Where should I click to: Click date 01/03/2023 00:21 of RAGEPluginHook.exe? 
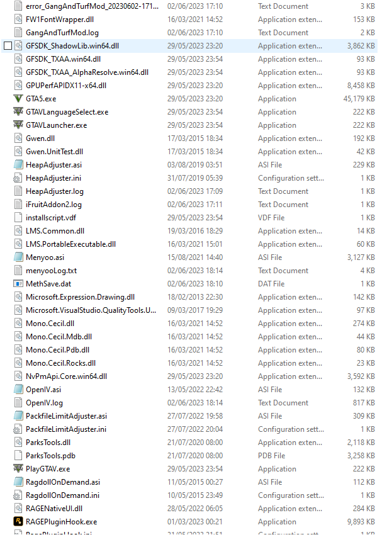click(x=195, y=522)
